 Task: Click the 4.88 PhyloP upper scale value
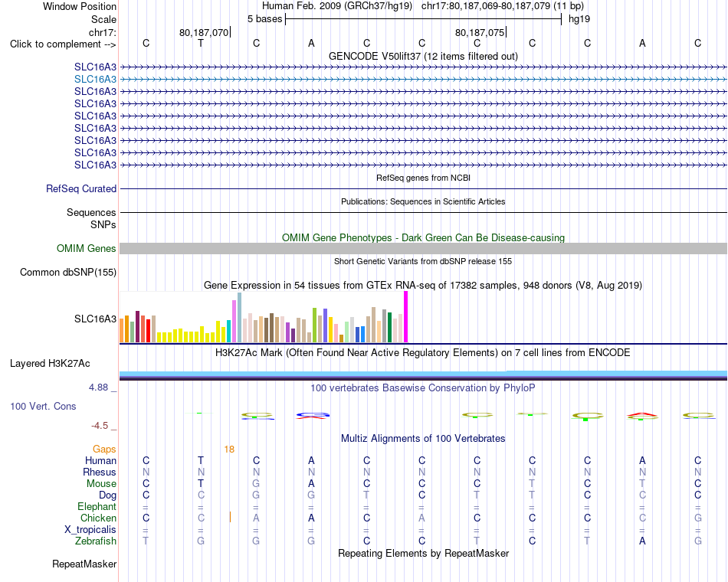point(98,387)
